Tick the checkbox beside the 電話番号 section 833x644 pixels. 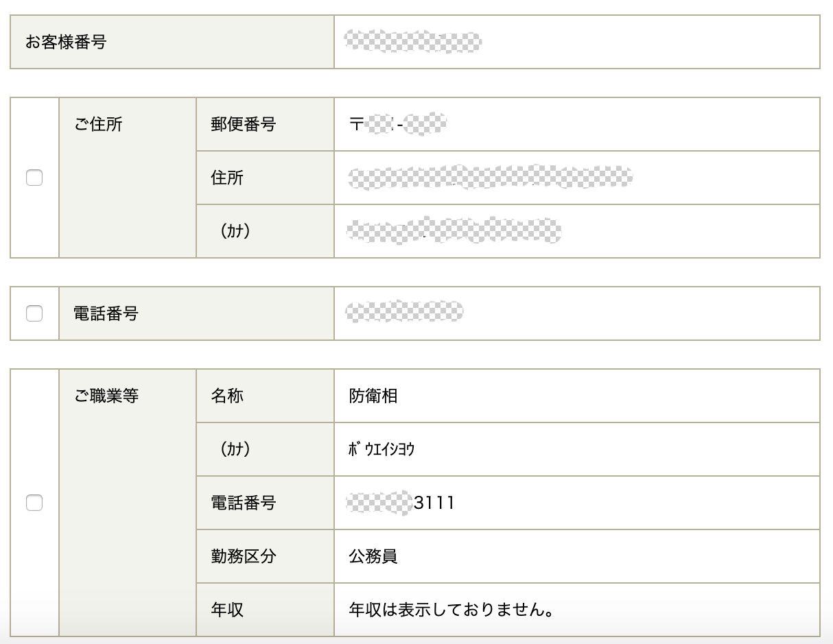[34, 313]
